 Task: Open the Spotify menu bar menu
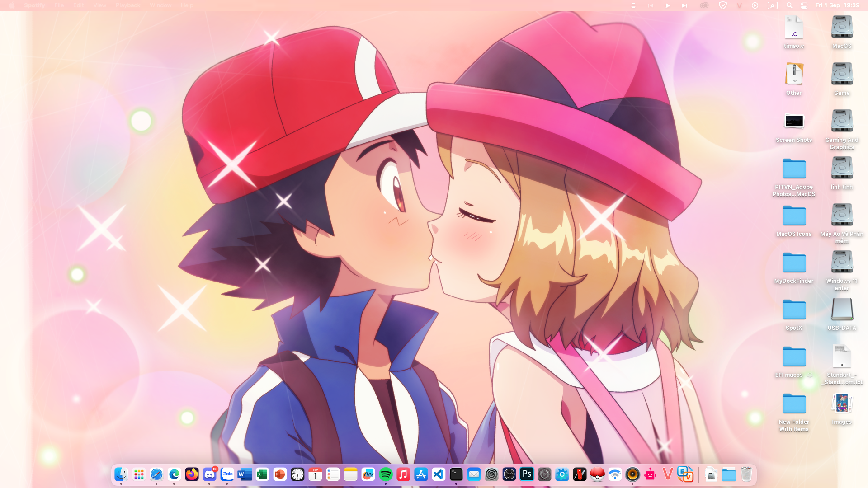click(x=34, y=5)
